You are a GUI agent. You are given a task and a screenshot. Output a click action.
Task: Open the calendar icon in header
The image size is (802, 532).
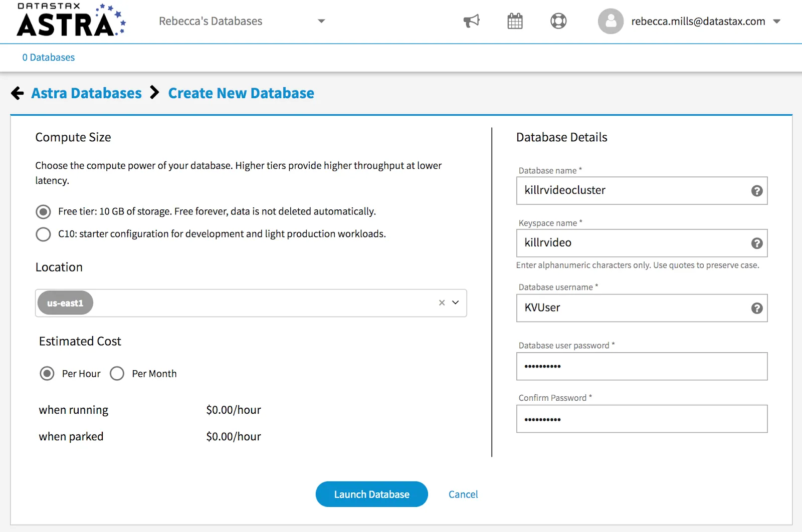click(515, 21)
